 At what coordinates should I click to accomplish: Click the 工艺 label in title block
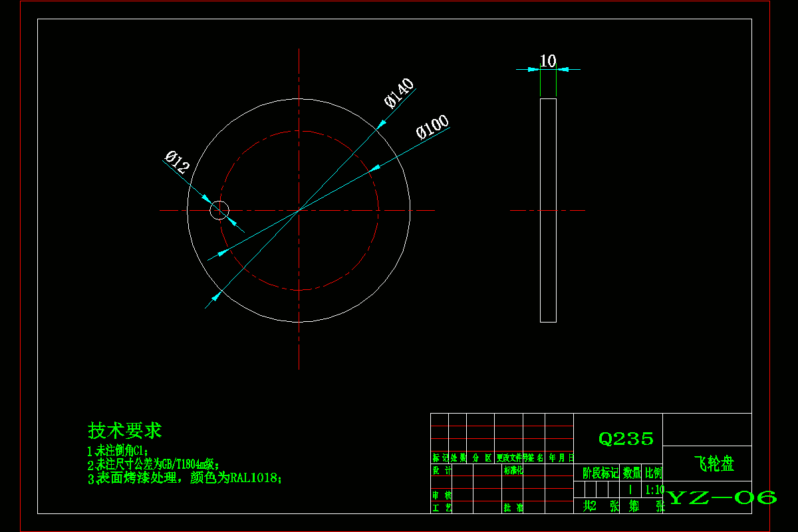442,508
